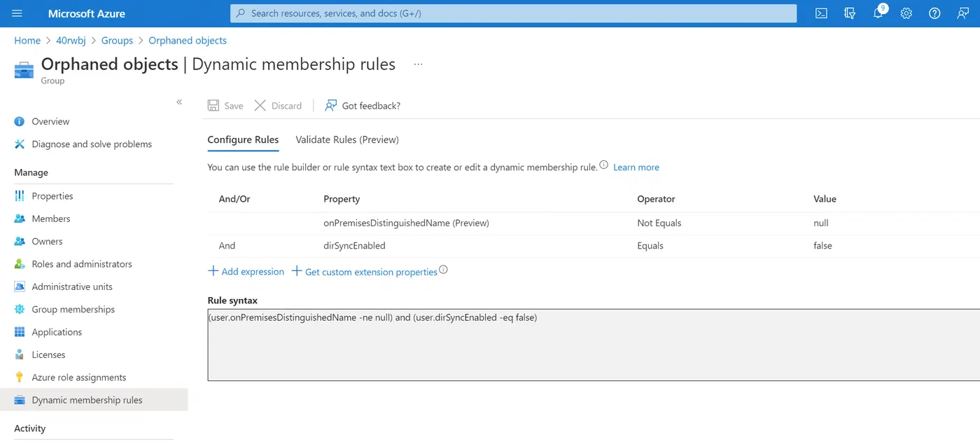Switch to Validate Rules (Preview) tab
The height and width of the screenshot is (442, 980).
click(347, 139)
